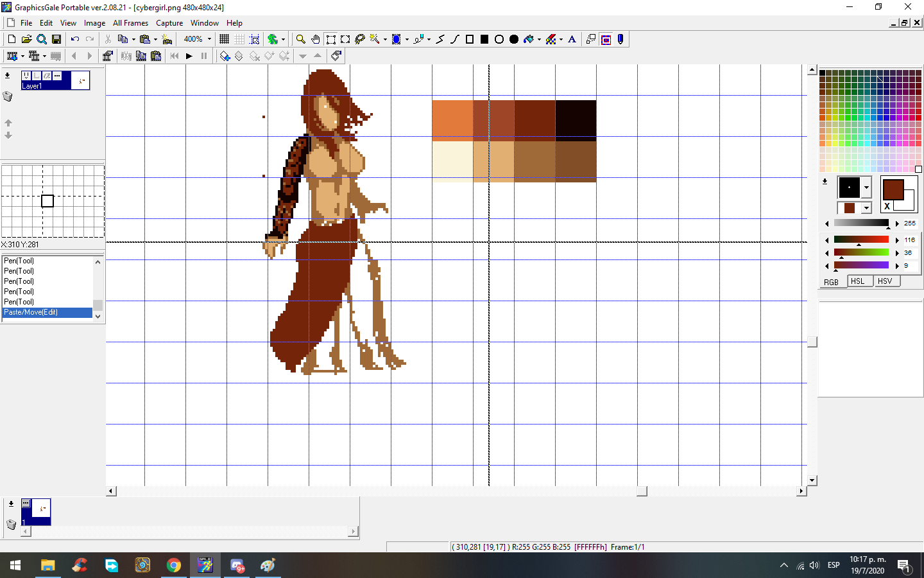Click the Undo arrow icon

tap(75, 39)
